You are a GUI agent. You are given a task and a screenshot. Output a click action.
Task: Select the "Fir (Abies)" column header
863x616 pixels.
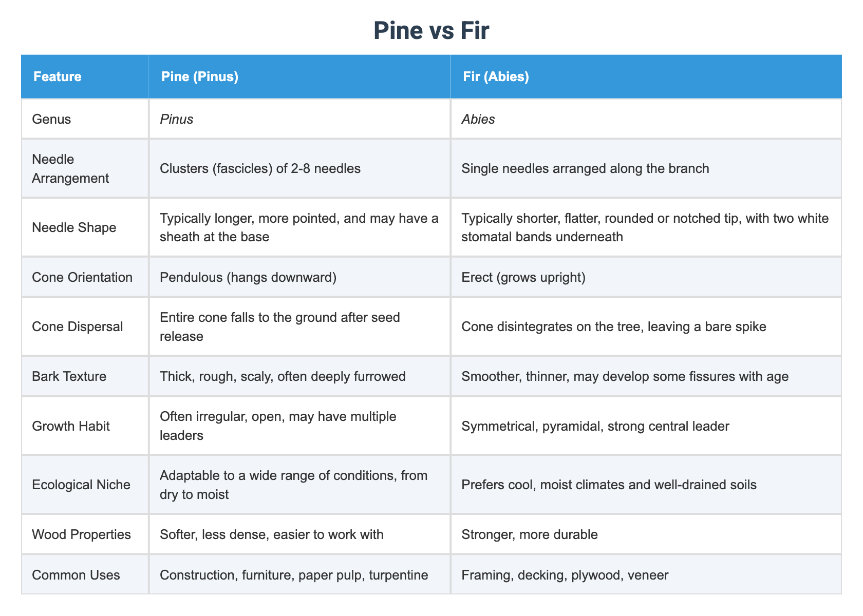pos(495,77)
